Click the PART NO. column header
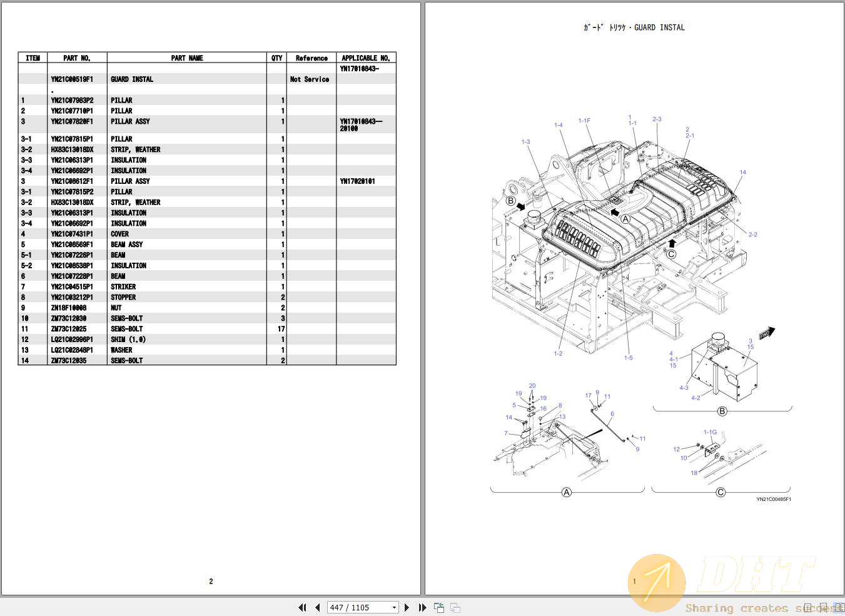This screenshot has width=845, height=616. tap(77, 58)
